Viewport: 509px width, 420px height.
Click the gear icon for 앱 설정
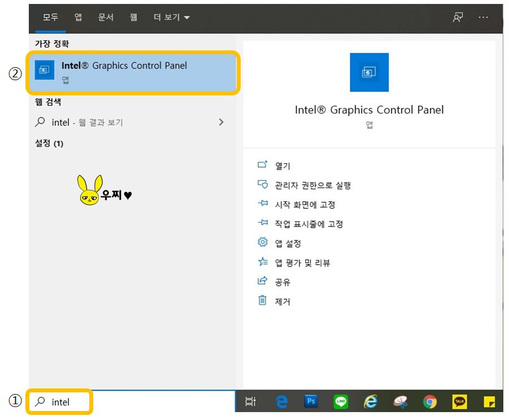tap(263, 242)
